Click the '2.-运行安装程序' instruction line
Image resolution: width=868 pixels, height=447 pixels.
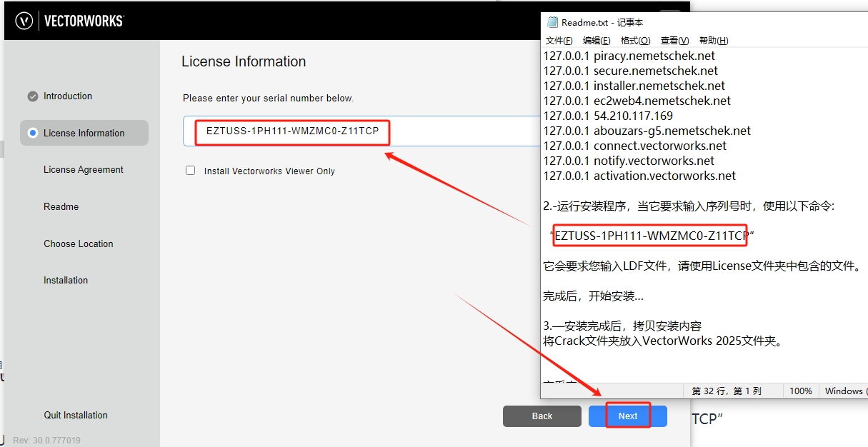[x=689, y=206]
